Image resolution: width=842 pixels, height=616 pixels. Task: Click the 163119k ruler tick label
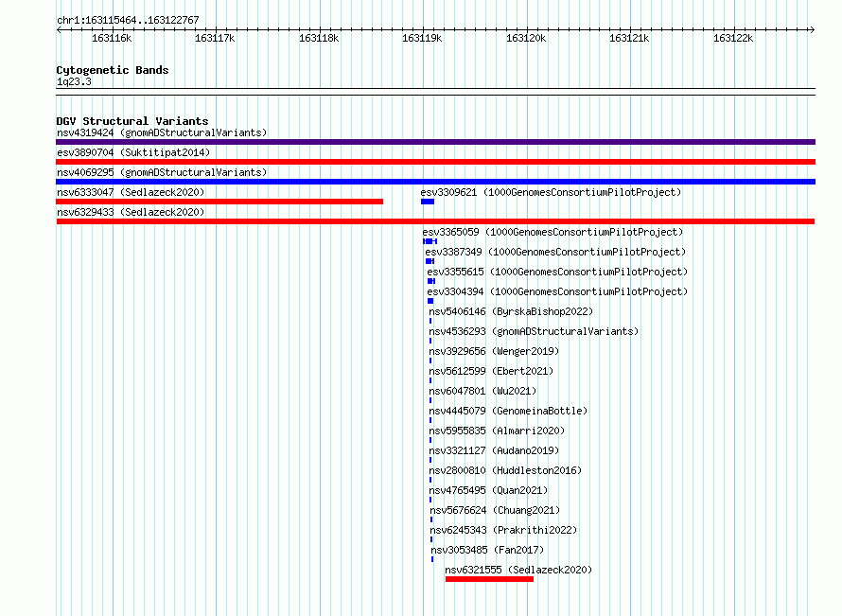[422, 38]
